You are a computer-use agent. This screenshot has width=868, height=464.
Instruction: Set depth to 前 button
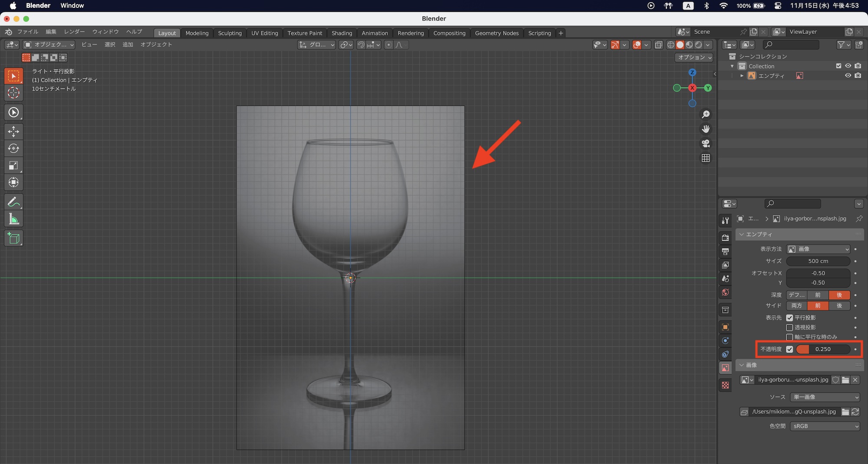tap(818, 295)
